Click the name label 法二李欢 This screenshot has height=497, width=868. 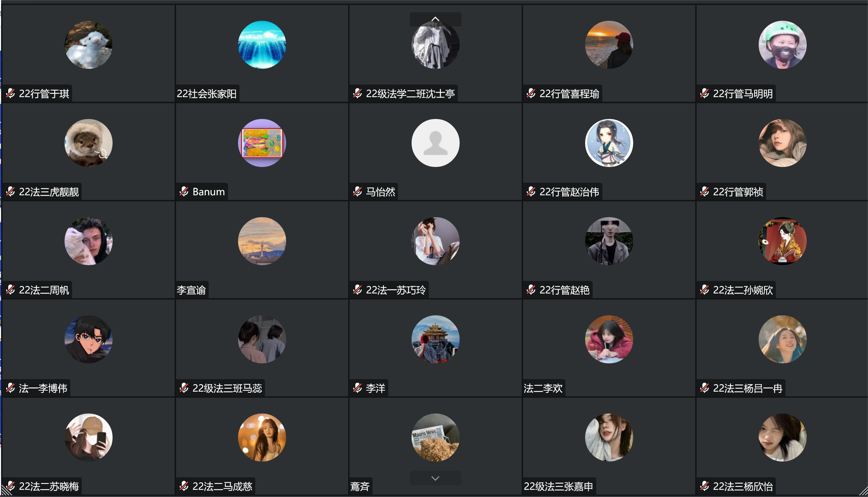pos(543,388)
